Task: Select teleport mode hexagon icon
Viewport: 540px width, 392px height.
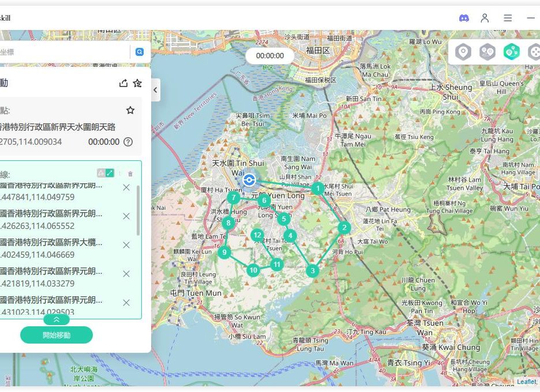Action: pos(463,52)
